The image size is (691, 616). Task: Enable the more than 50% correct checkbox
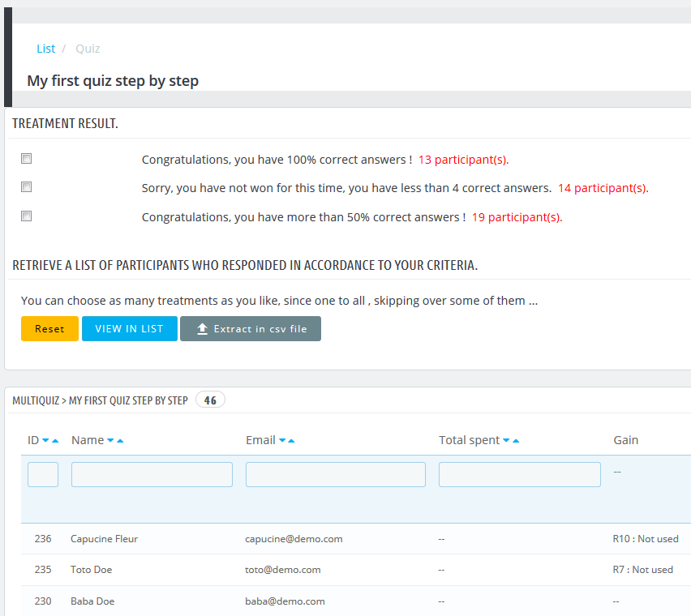[27, 216]
